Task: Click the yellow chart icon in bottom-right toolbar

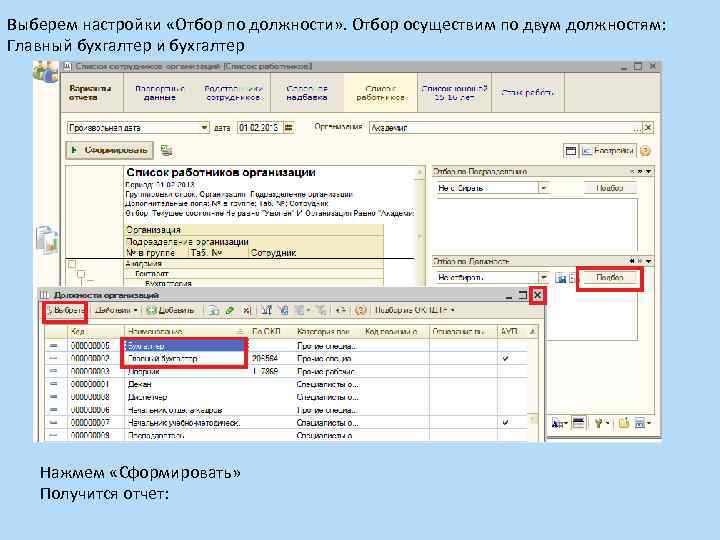Action: click(623, 423)
